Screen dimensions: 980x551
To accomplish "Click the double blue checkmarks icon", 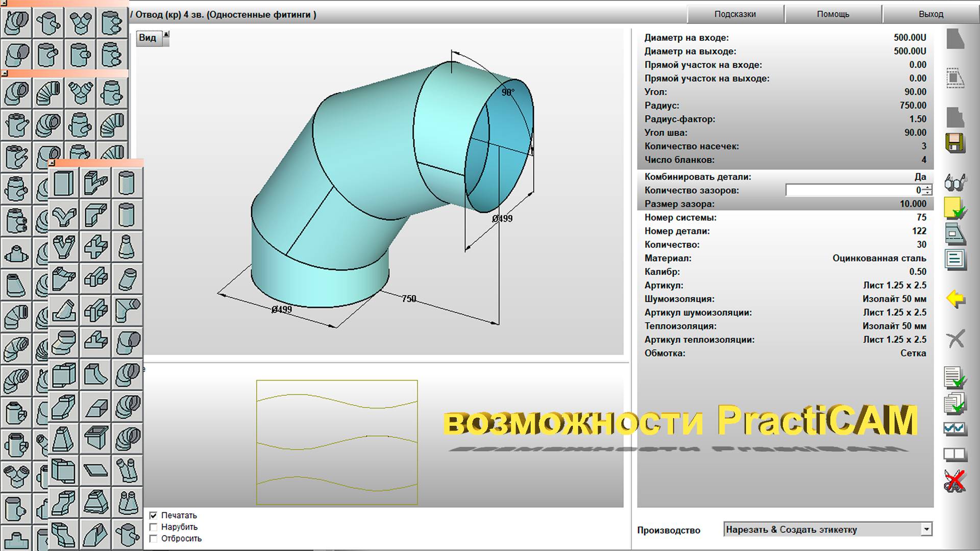I will click(955, 429).
